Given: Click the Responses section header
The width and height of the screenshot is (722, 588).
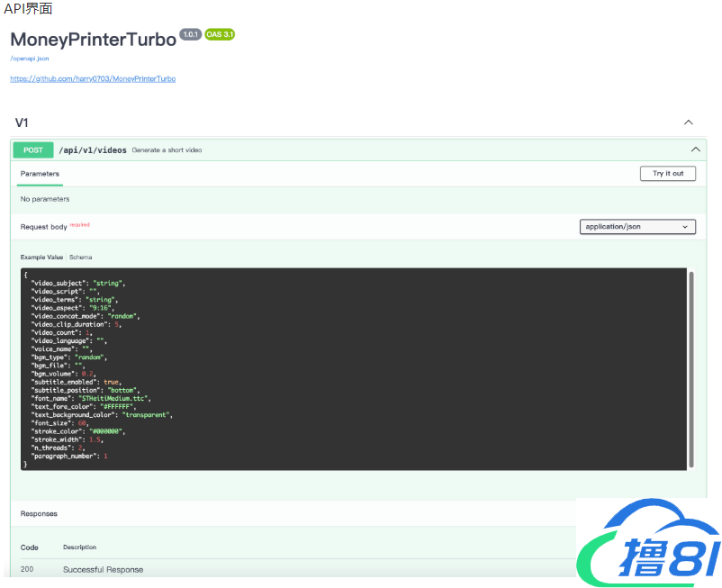Looking at the screenshot, I should [x=39, y=514].
